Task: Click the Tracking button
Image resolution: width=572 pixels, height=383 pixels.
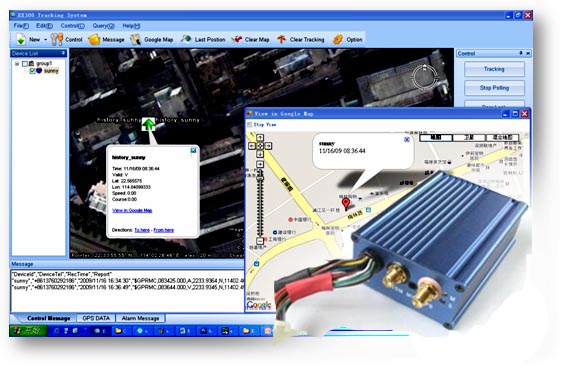Action: [x=494, y=69]
